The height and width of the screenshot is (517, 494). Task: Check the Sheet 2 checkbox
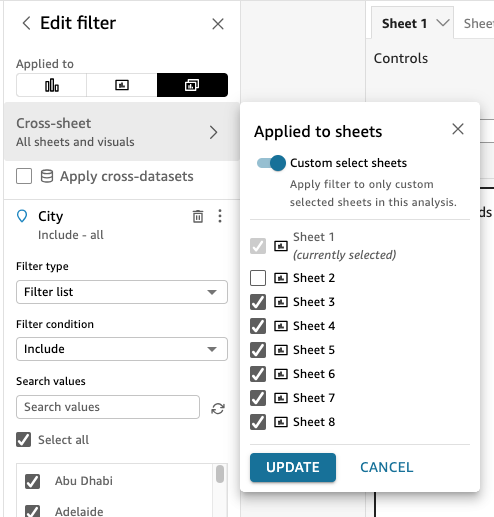pyautogui.click(x=258, y=278)
